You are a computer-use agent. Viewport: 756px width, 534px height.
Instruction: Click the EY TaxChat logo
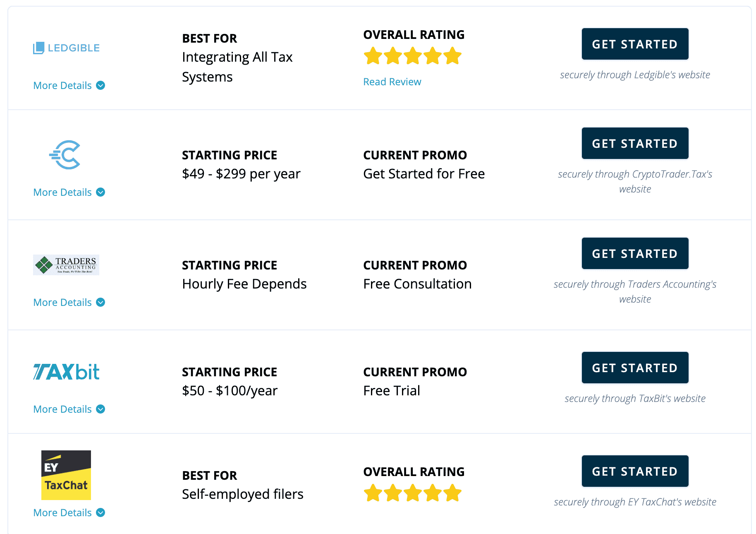(66, 475)
